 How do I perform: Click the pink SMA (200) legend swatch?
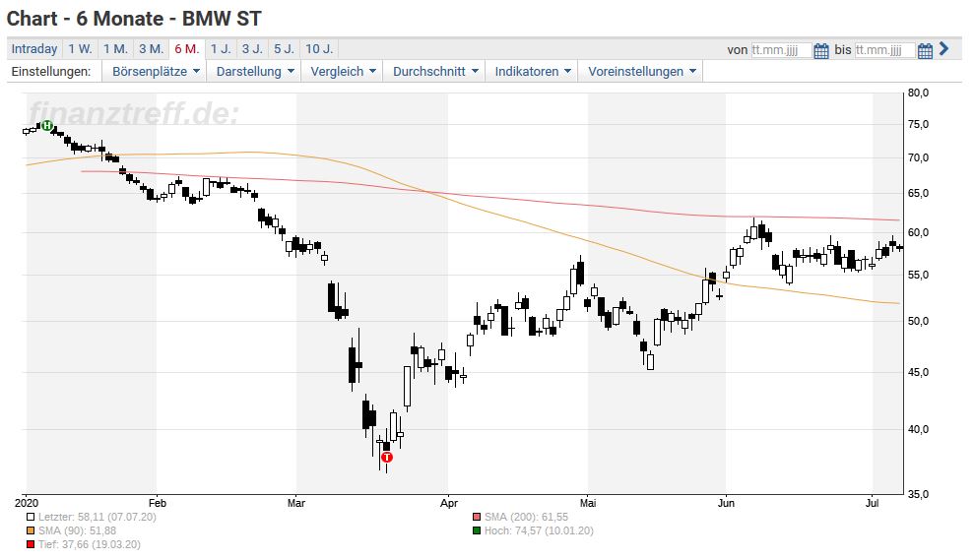pyautogui.click(x=477, y=517)
